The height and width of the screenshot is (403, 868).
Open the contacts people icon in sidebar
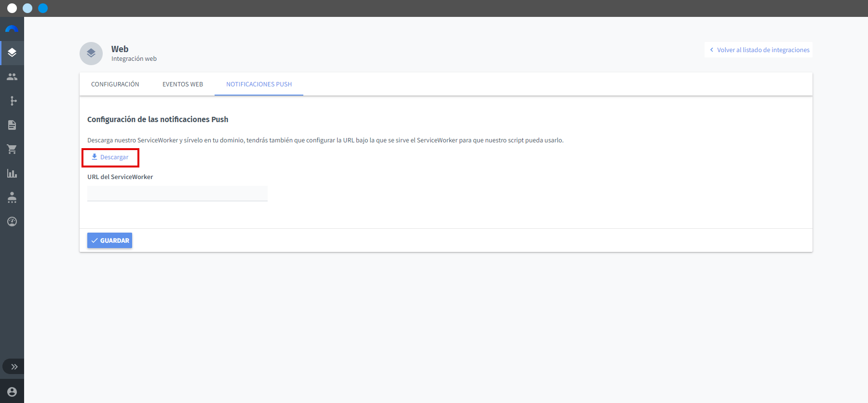(x=12, y=77)
